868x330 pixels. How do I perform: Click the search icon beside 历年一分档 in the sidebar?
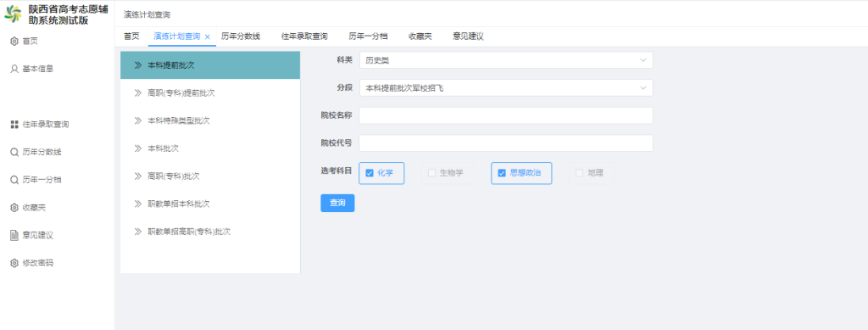[14, 179]
